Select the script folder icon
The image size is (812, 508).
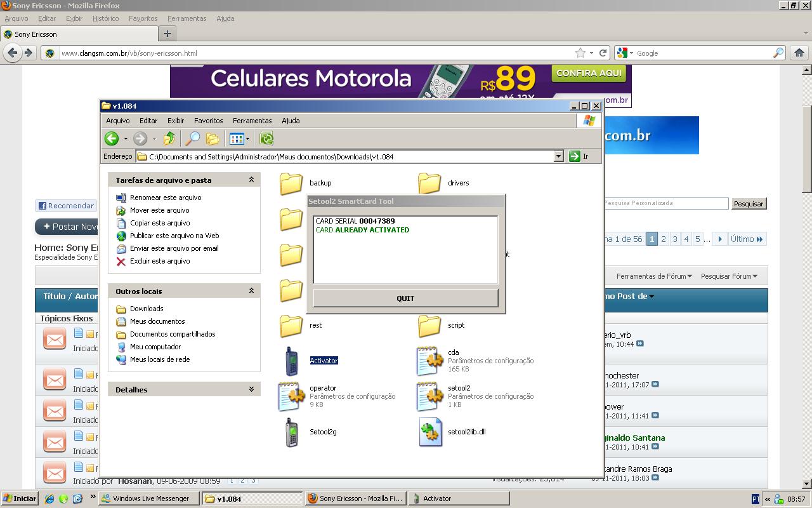tap(429, 325)
